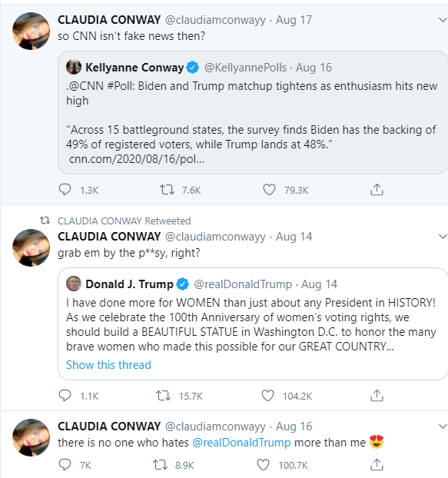Reply to the Aug 14 tweet
Viewport: 448px width, 478px height.
pyautogui.click(x=65, y=396)
